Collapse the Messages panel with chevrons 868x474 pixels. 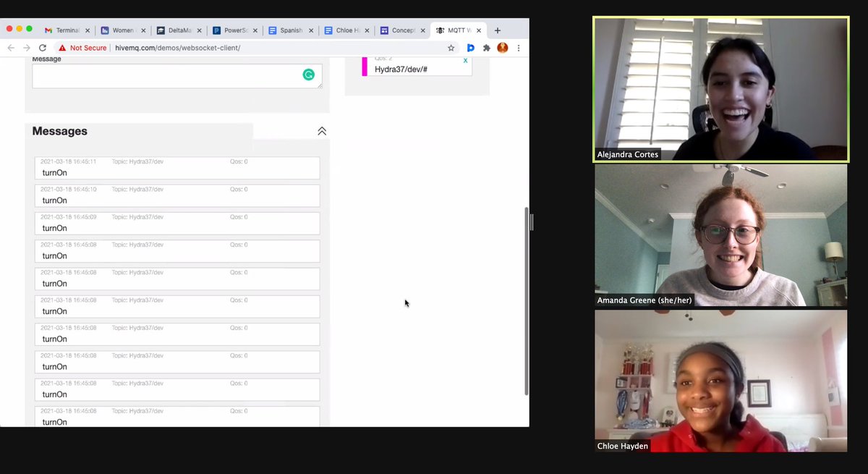pyautogui.click(x=322, y=131)
